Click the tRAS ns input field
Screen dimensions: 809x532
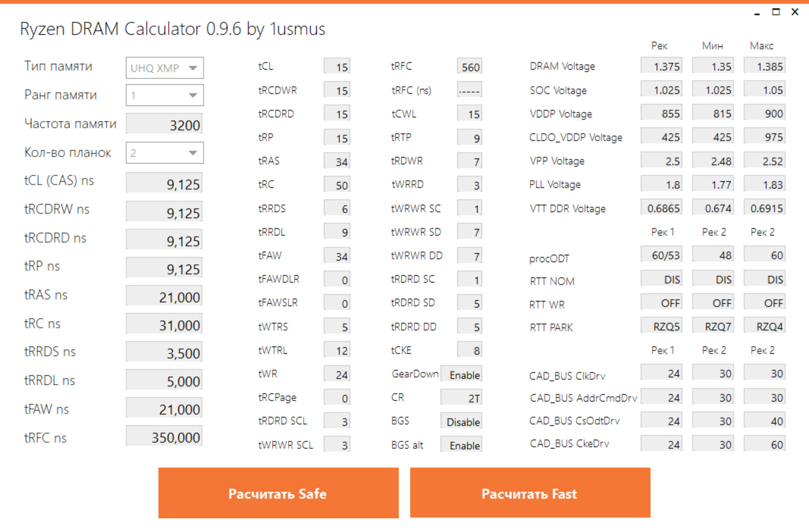pos(164,297)
